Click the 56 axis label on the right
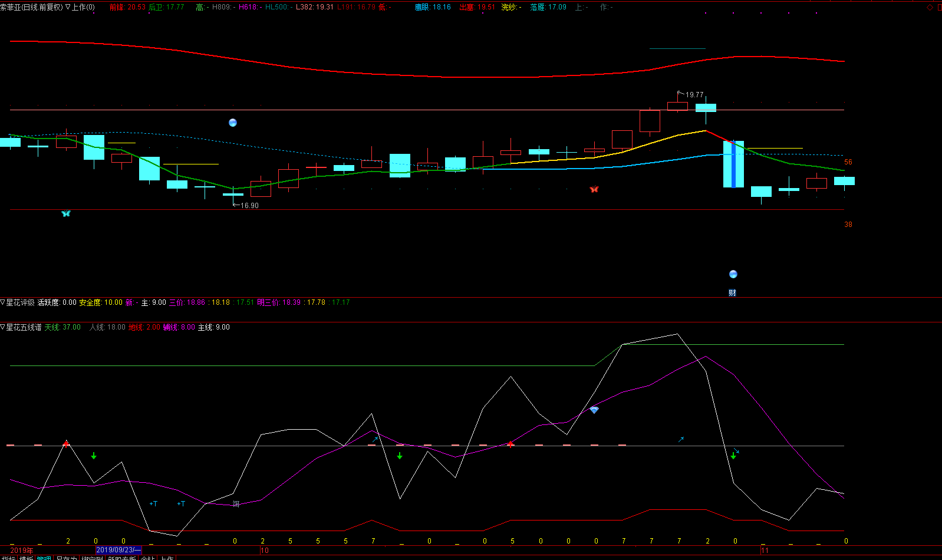942x560 pixels. 848,162
